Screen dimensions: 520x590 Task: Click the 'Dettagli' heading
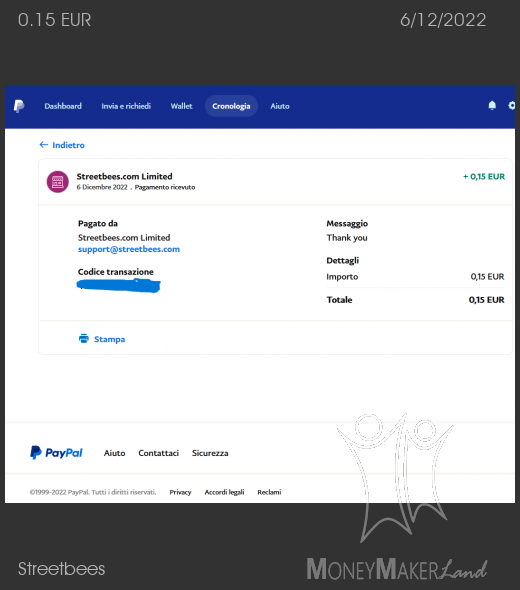tap(342, 260)
